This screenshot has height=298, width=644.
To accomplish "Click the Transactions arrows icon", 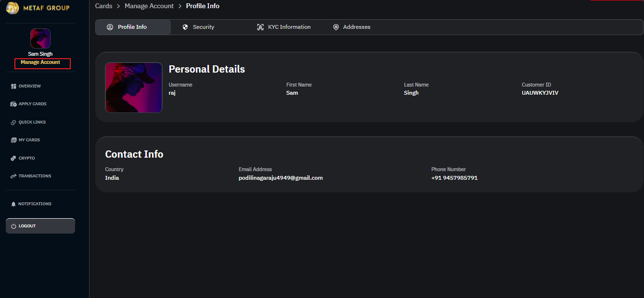I will [x=13, y=176].
